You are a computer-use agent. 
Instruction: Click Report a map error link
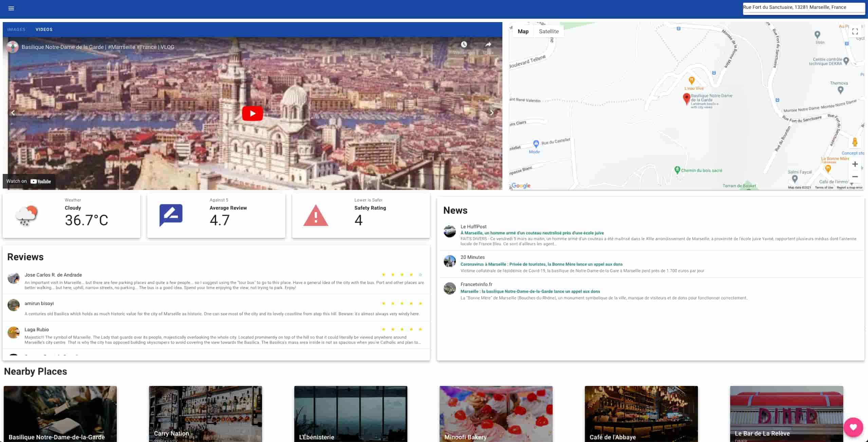point(849,188)
